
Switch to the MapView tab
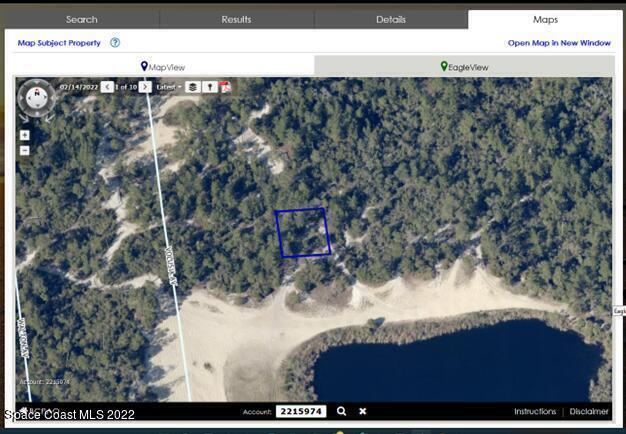pyautogui.click(x=163, y=66)
